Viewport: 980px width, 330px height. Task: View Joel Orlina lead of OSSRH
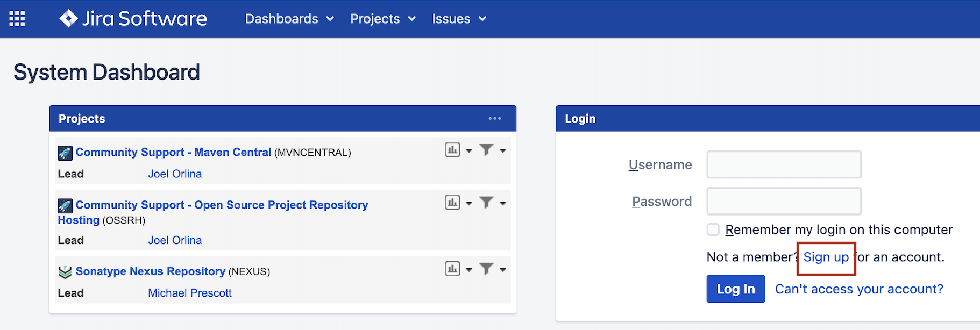pyautogui.click(x=175, y=240)
